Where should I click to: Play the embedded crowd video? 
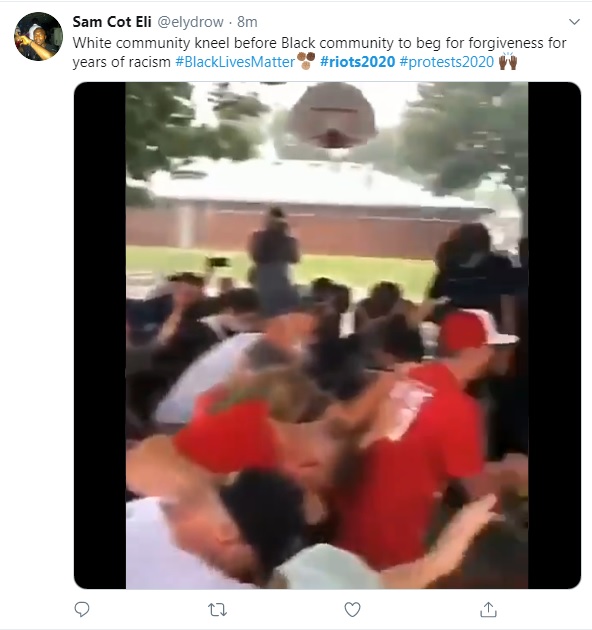point(327,335)
